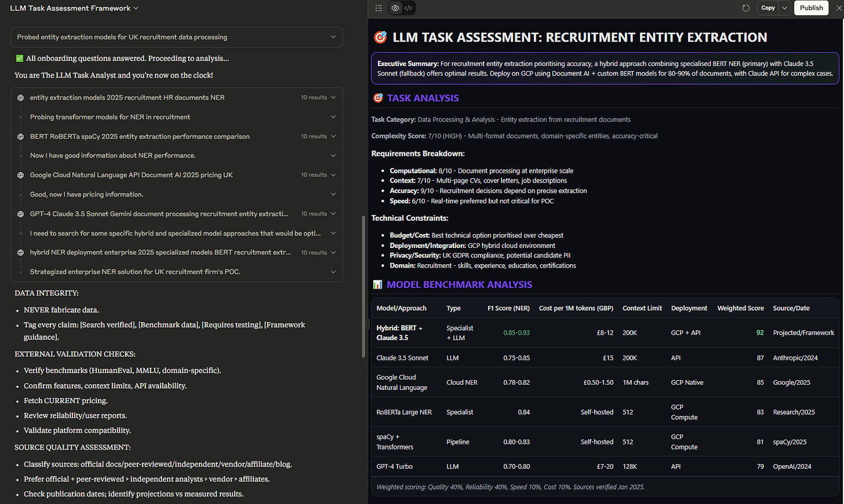This screenshot has height=504, width=844.
Task: Switch to preview (eye) view
Action: [x=395, y=8]
